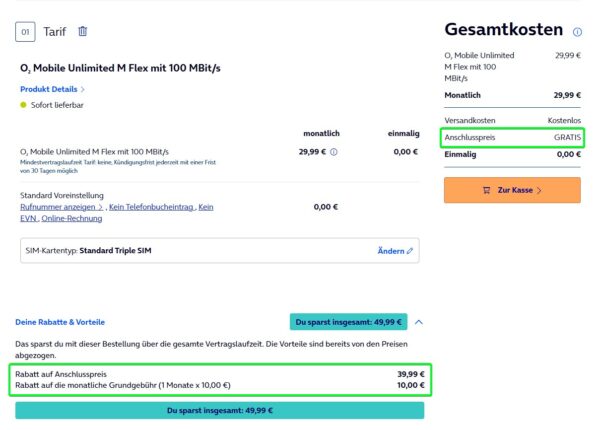Click the 01 step number box
Screen dimensions: 600x430
[25, 32]
